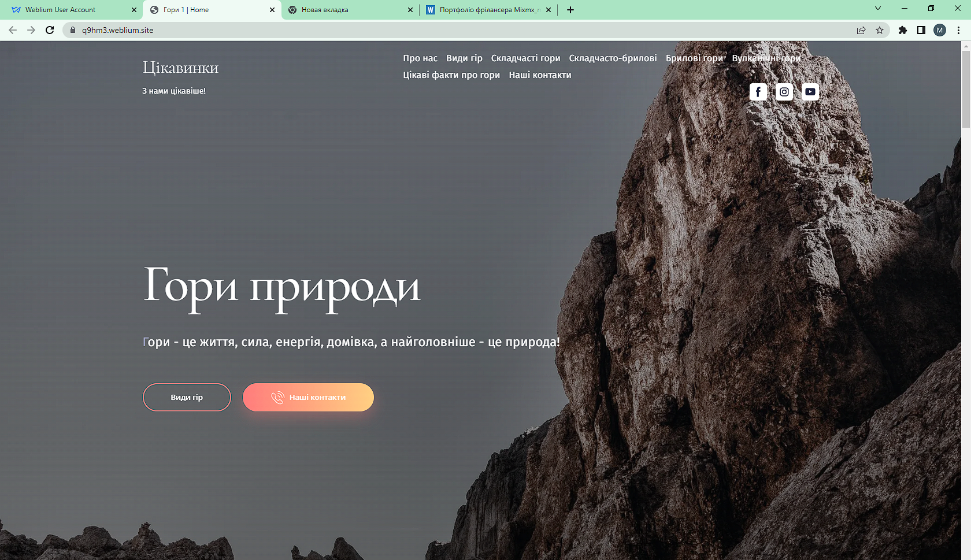Share this page using the share icon
Viewport: 971px width, 560px height.
[861, 30]
